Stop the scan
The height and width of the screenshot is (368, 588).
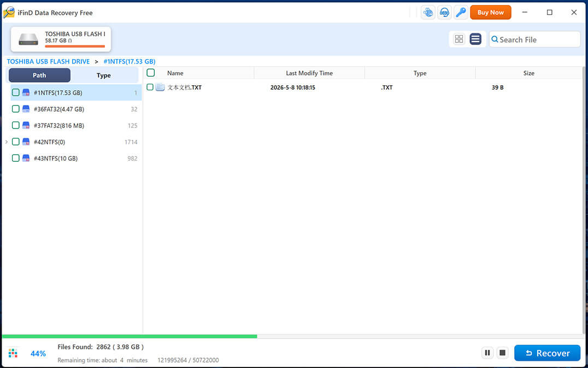pos(502,353)
